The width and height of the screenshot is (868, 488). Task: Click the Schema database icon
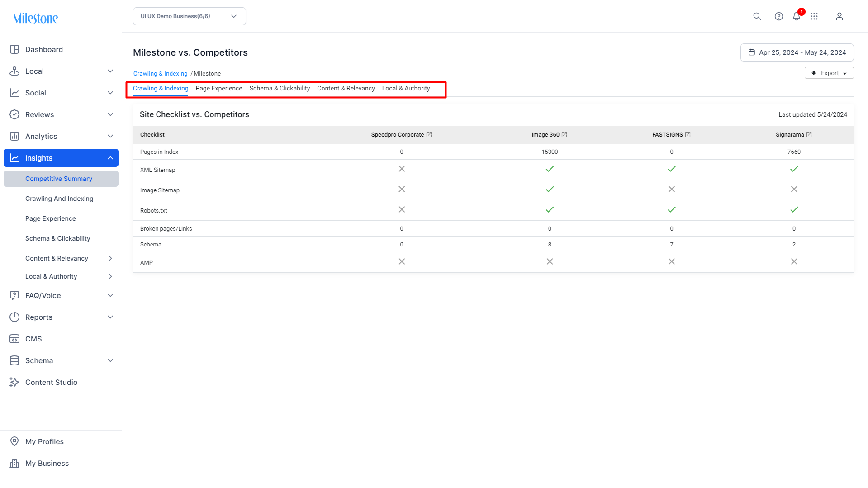click(14, 360)
